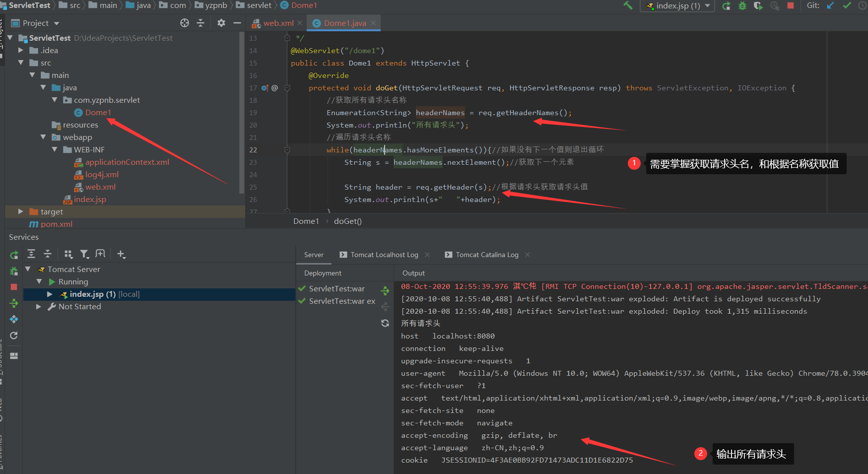
Task: Click the Refresh icon in Services sidebar
Action: pyautogui.click(x=14, y=336)
